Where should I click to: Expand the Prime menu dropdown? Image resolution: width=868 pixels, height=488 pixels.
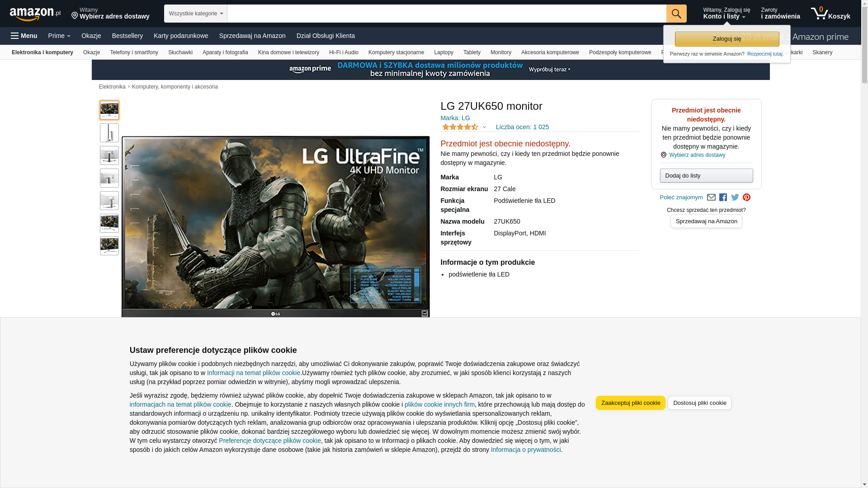(59, 36)
